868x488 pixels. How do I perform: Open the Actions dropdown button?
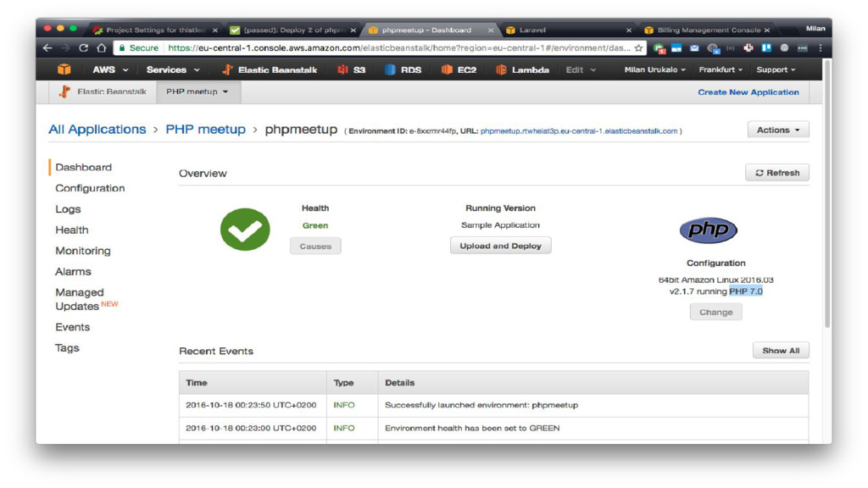(778, 130)
